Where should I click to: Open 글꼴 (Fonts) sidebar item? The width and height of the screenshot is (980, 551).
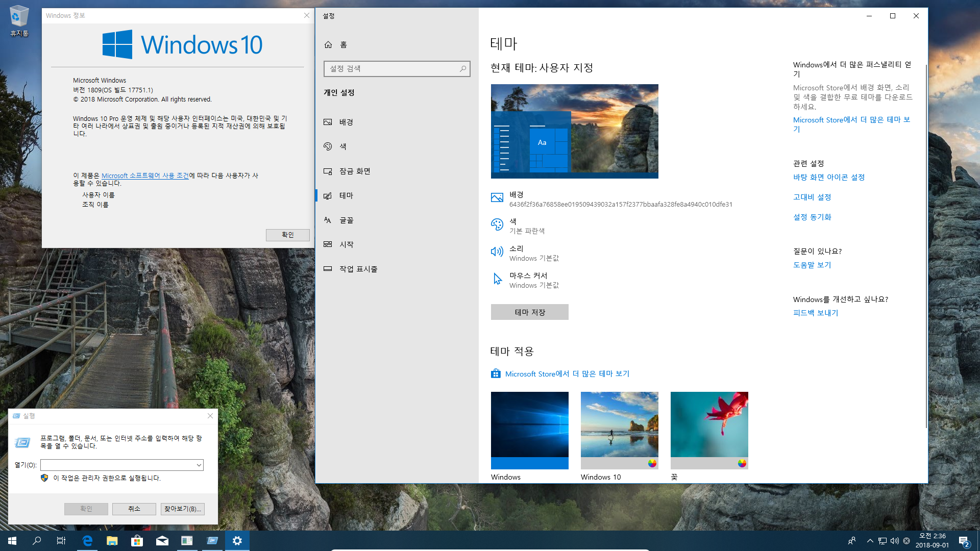click(397, 220)
